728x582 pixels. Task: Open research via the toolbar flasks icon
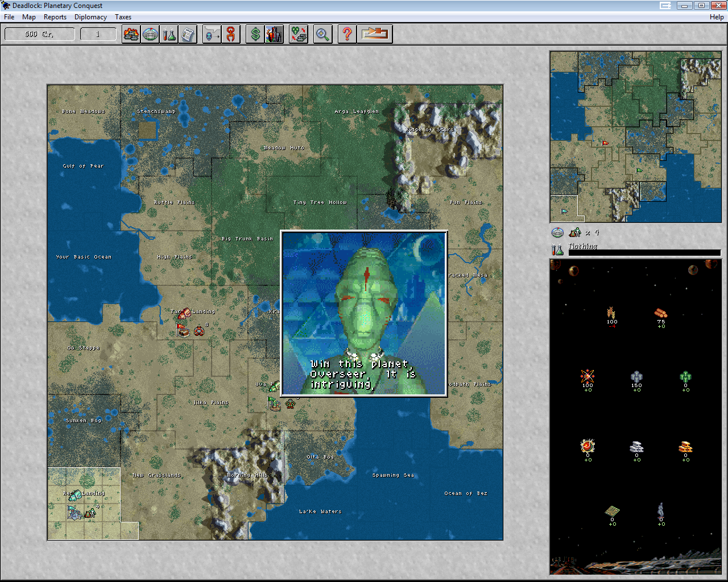(x=169, y=34)
